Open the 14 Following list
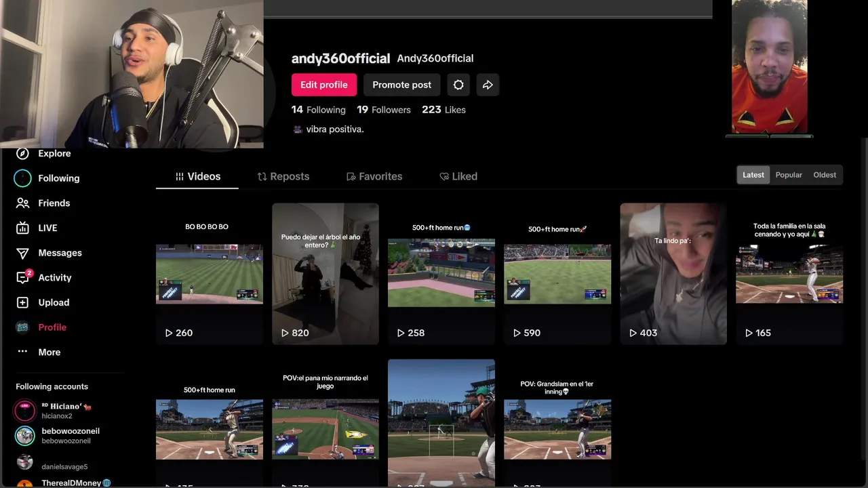The image size is (868, 488). pyautogui.click(x=319, y=110)
